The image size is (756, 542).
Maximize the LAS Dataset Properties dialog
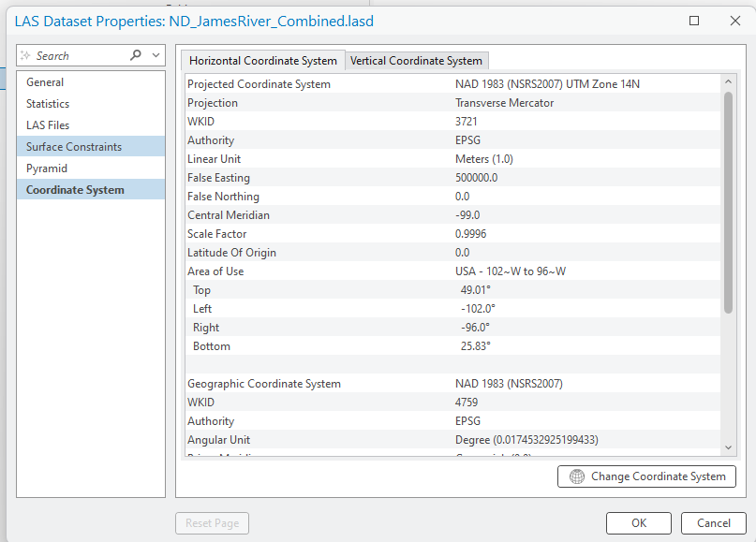point(694,21)
